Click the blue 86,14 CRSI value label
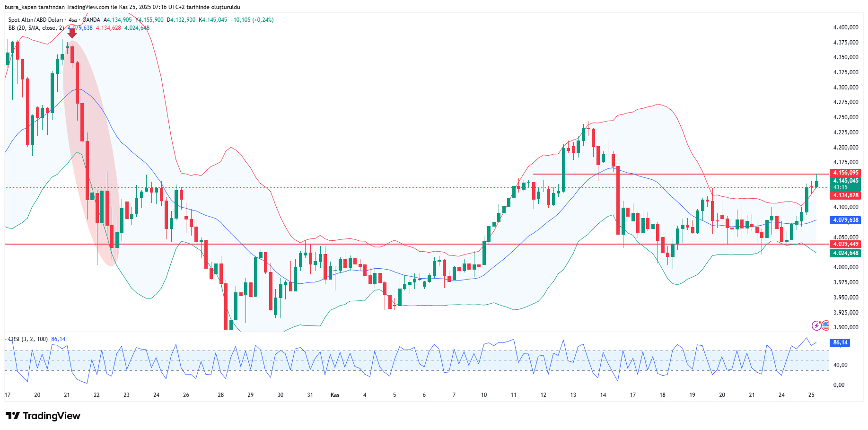The height and width of the screenshot is (430, 868). pyautogui.click(x=840, y=342)
